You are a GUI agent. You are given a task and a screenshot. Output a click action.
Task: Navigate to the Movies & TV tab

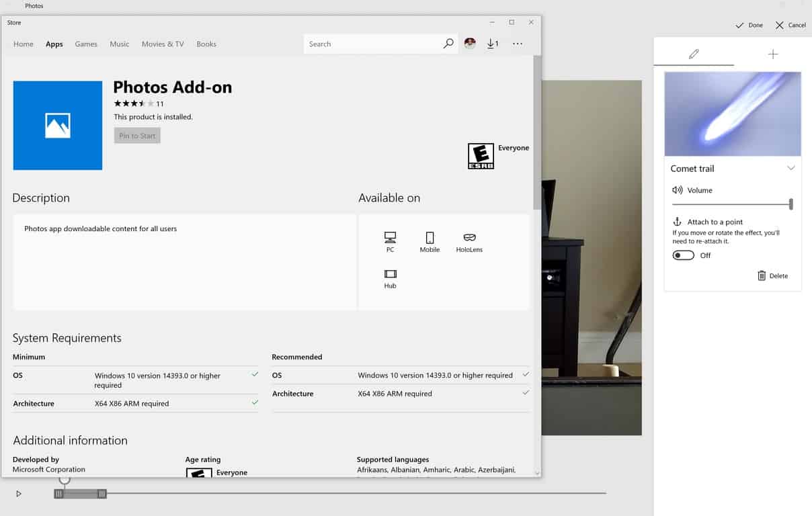click(163, 44)
